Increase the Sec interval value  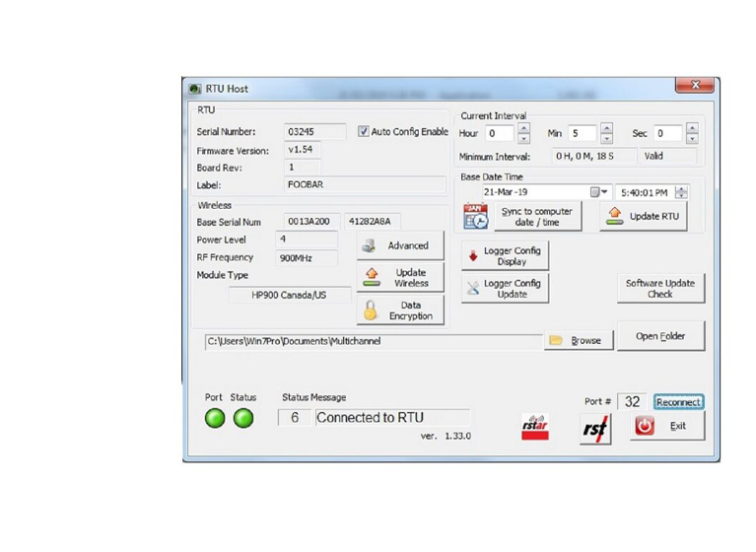[x=692, y=128]
